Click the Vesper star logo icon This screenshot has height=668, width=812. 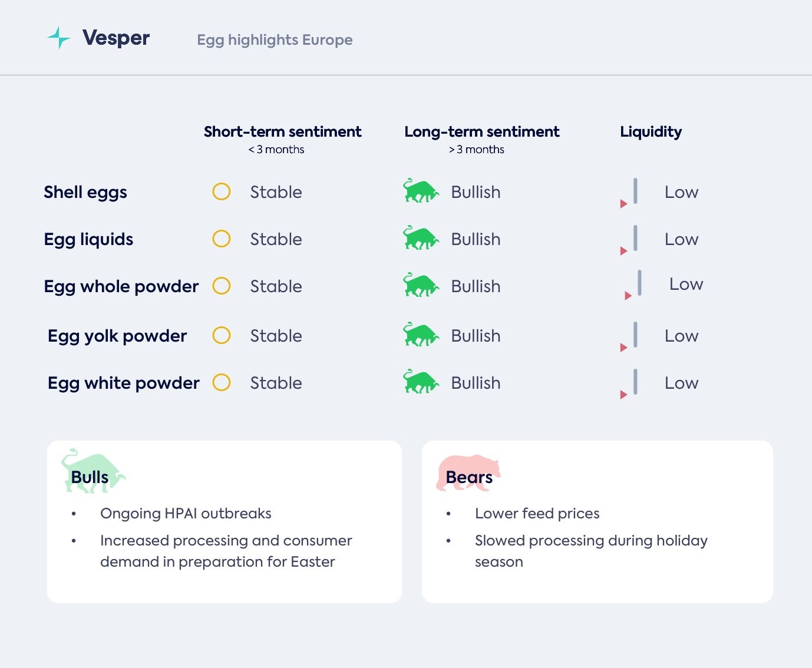click(x=59, y=38)
